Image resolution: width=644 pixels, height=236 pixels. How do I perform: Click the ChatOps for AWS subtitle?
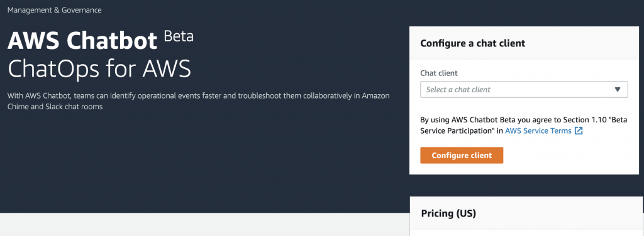pyautogui.click(x=99, y=68)
